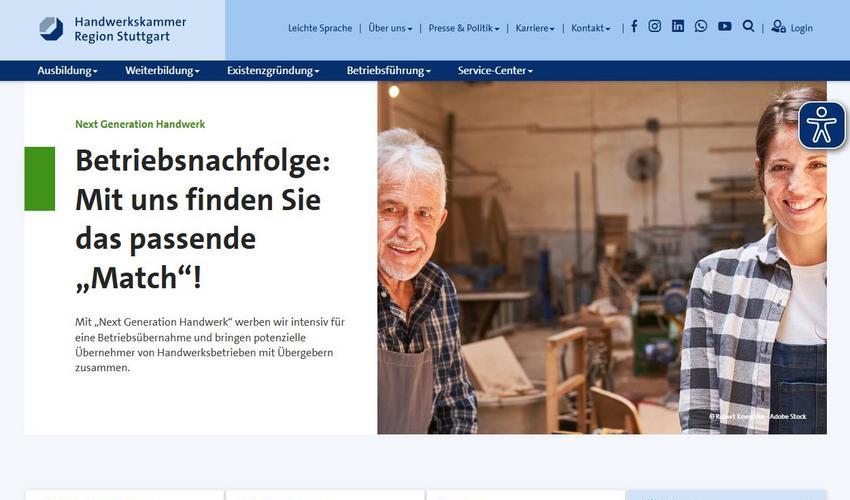Click the Login user icon
The image size is (850, 500).
pos(778,27)
